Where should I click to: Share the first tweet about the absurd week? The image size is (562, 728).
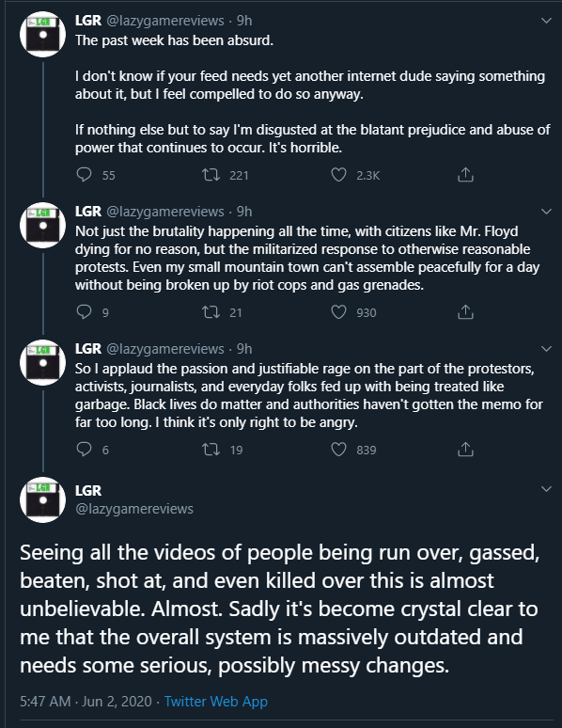(x=465, y=175)
